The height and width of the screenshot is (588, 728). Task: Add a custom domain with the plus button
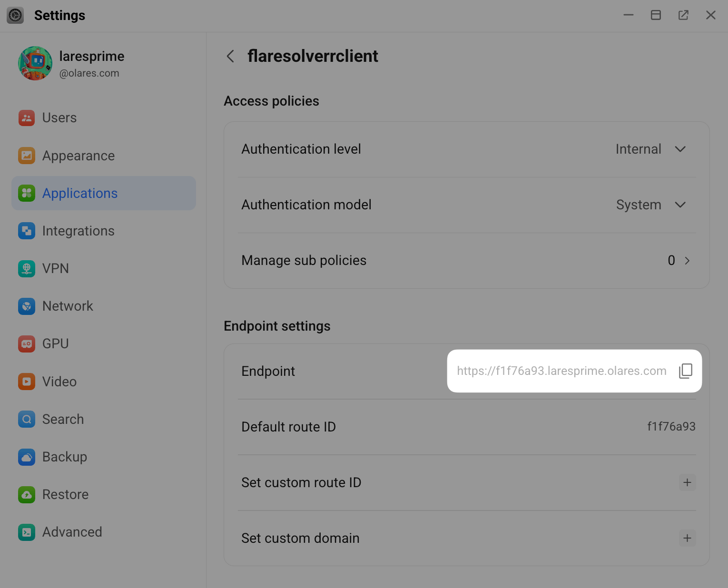pos(687,538)
